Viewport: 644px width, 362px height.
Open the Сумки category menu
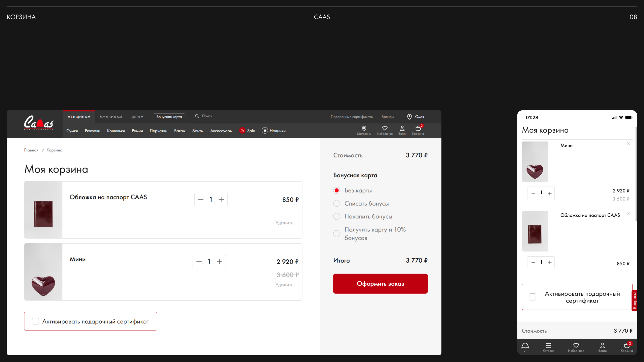pos(72,131)
